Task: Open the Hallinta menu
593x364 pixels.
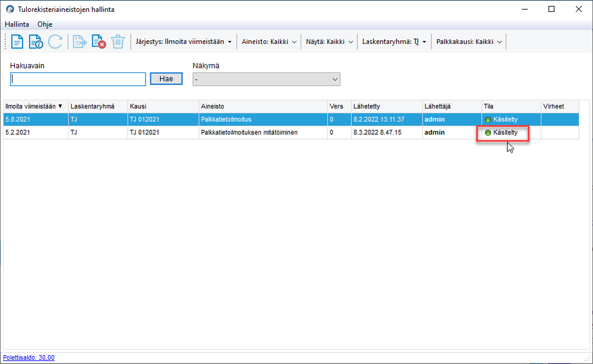Action: tap(17, 24)
